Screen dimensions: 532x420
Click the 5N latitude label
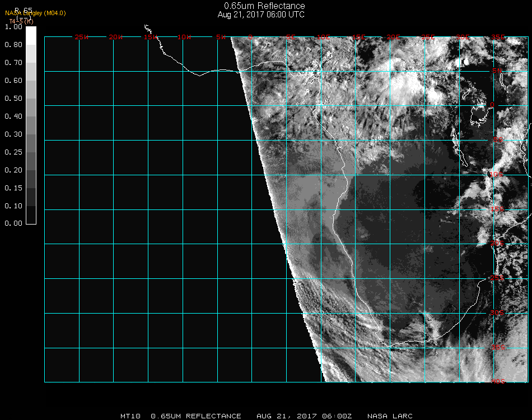coord(497,71)
